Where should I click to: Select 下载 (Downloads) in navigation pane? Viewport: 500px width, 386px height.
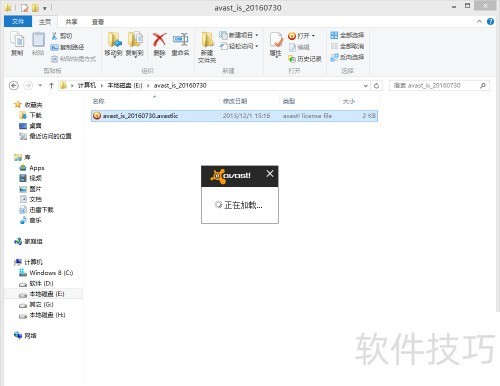pos(35,115)
